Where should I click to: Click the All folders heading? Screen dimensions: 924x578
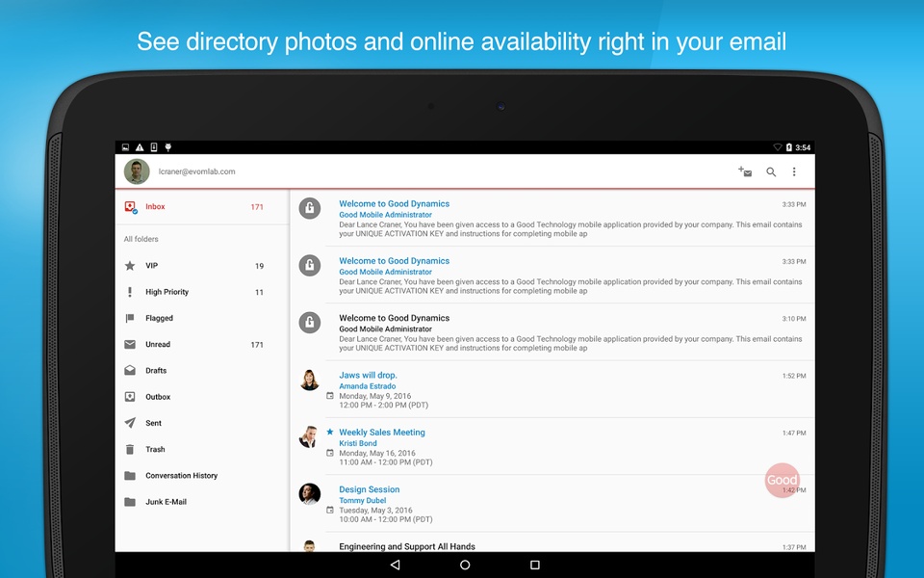(141, 239)
